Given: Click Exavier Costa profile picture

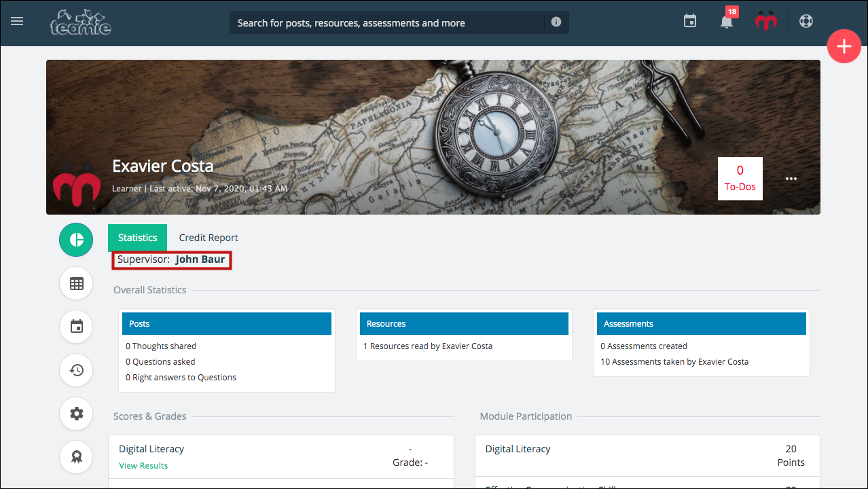Looking at the screenshot, I should point(77,185).
